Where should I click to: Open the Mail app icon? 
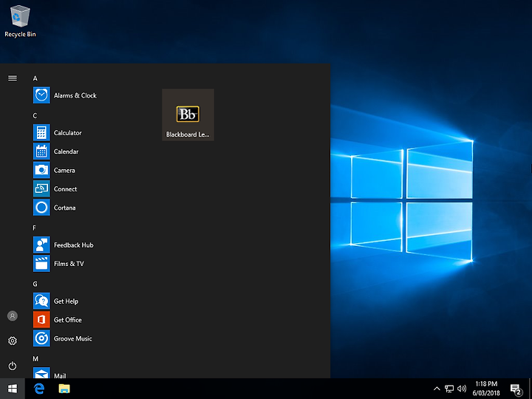(41, 373)
